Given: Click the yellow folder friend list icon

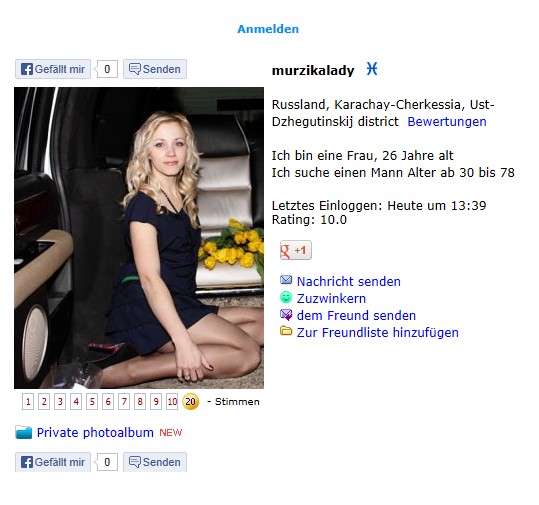Looking at the screenshot, I should tap(286, 331).
